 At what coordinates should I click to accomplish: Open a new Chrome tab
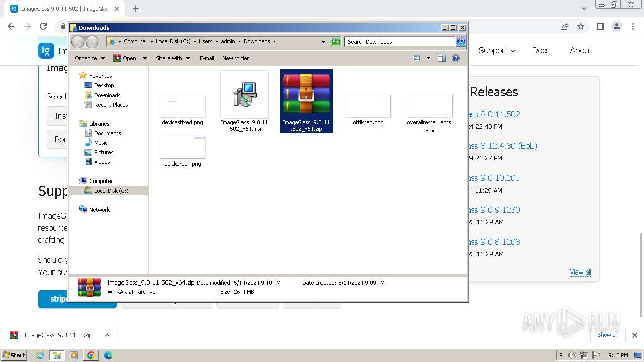(x=135, y=9)
